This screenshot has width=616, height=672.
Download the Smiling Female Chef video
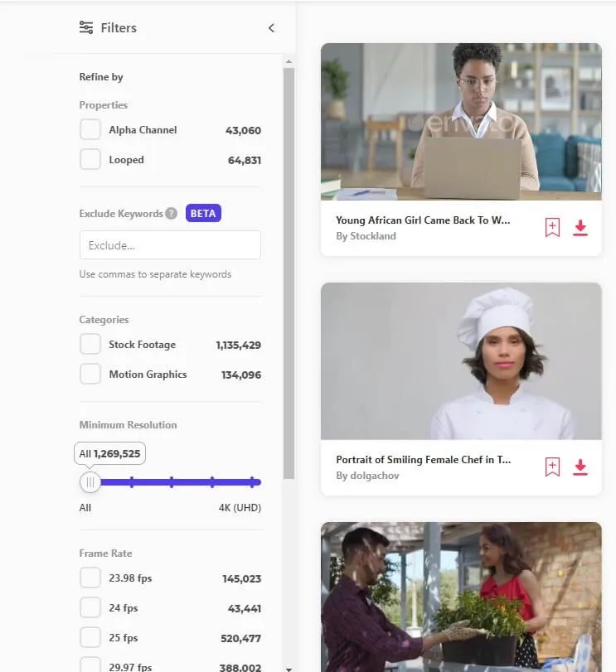(580, 467)
